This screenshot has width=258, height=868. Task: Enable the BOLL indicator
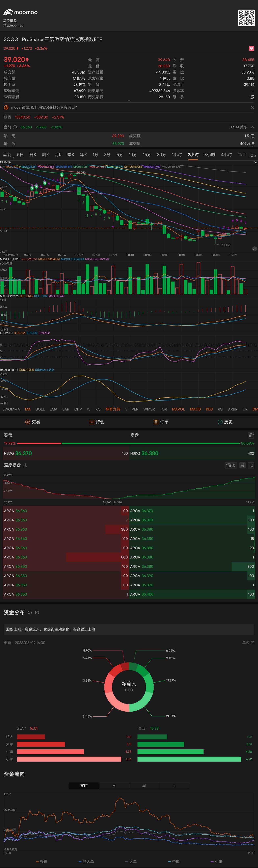[40, 409]
